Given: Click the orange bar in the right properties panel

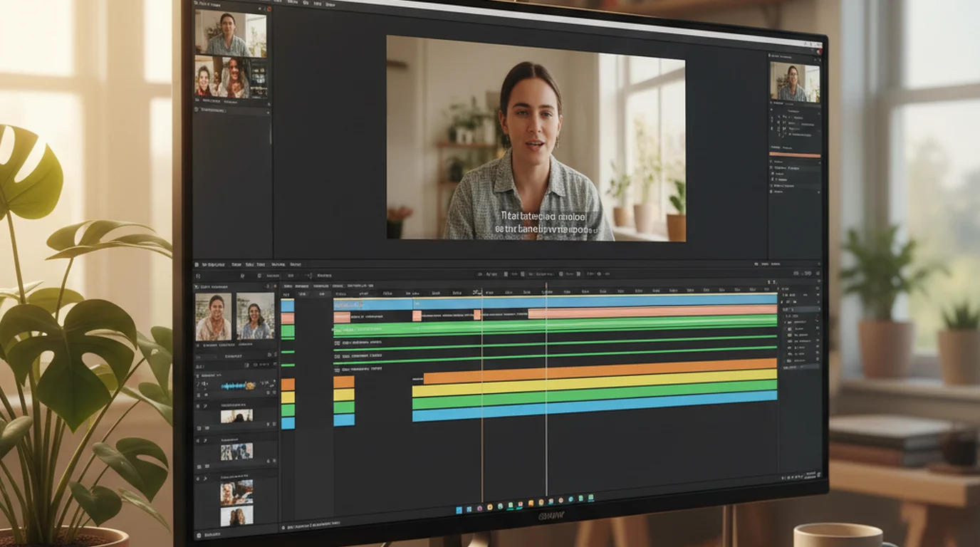Looking at the screenshot, I should pos(795,155).
